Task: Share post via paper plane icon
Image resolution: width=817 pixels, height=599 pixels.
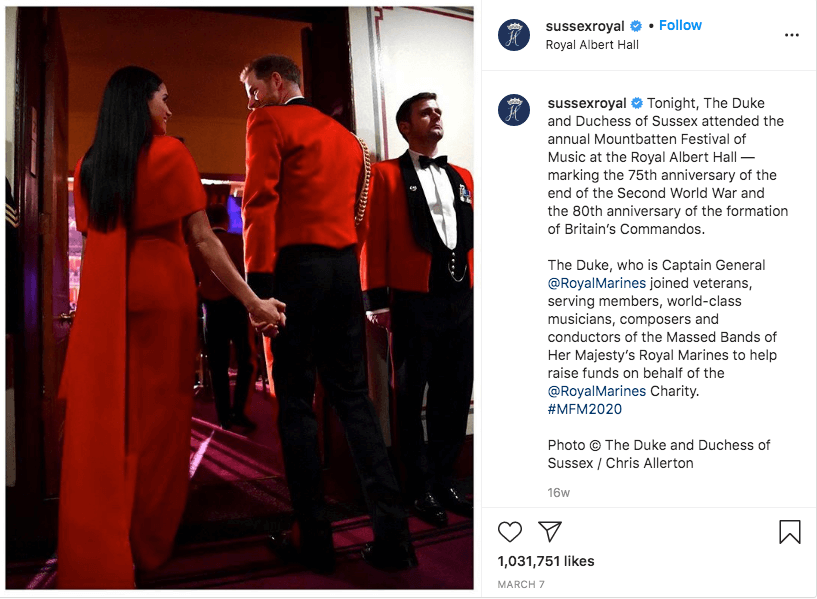Action: tap(550, 531)
